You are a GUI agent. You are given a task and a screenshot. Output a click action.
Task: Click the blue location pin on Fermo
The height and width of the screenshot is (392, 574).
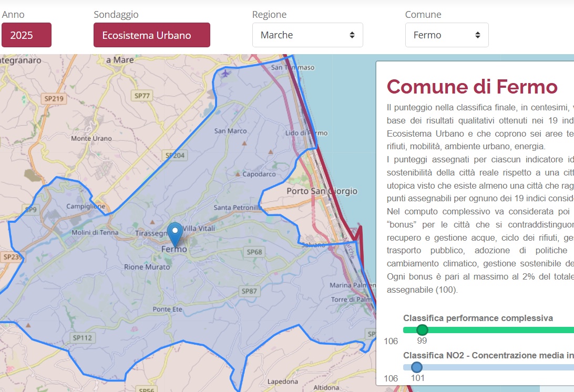175,233
